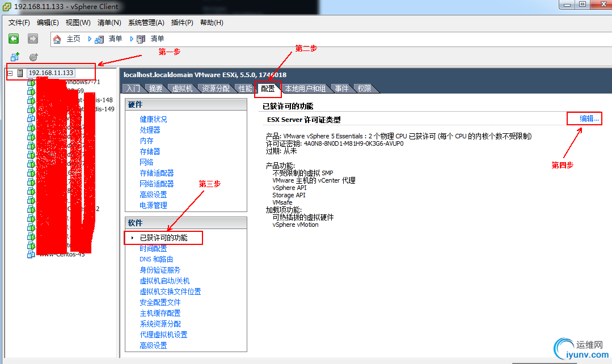Viewport: 612px width, 364px height.
Task: Click the green Back navigation arrow
Action: coord(12,39)
